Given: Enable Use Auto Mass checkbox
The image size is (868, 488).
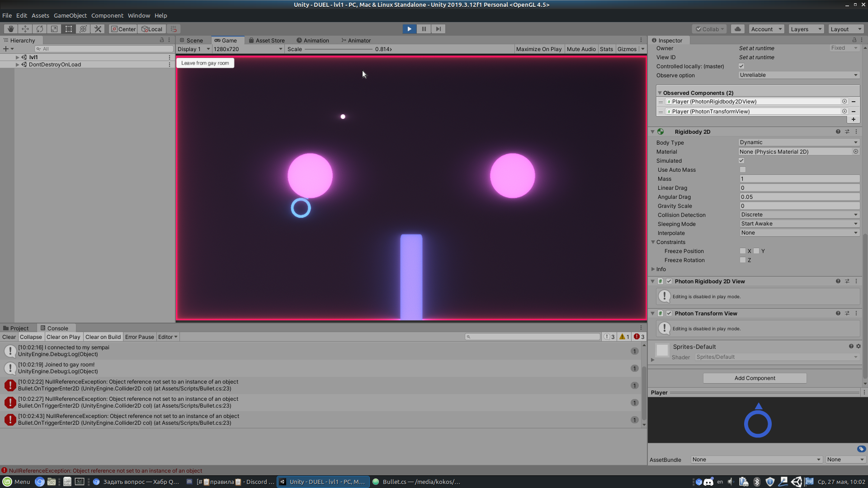Looking at the screenshot, I should tap(743, 169).
